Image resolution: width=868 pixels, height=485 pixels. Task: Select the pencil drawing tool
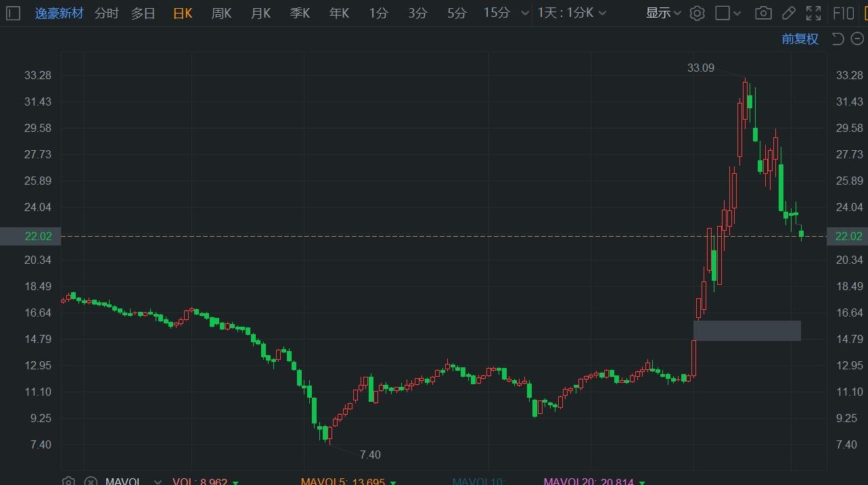(x=788, y=13)
